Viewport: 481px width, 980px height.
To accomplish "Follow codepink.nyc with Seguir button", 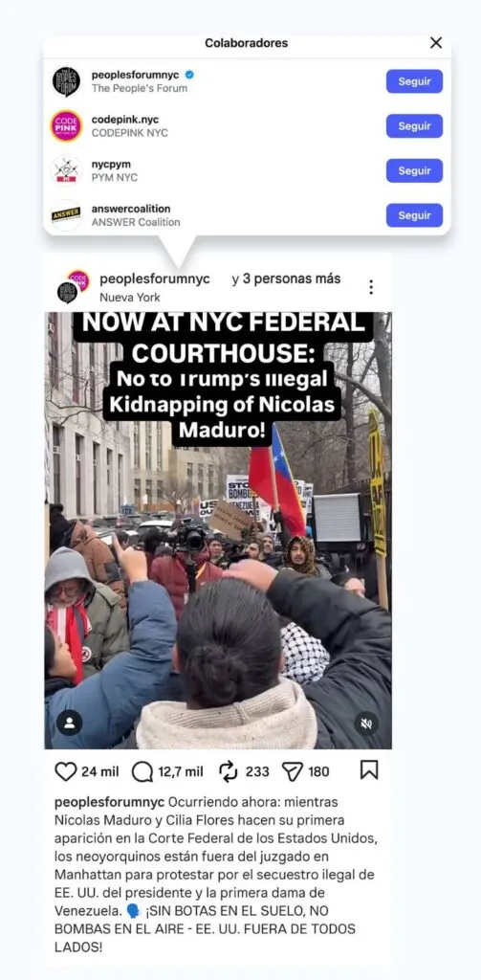I will (414, 126).
